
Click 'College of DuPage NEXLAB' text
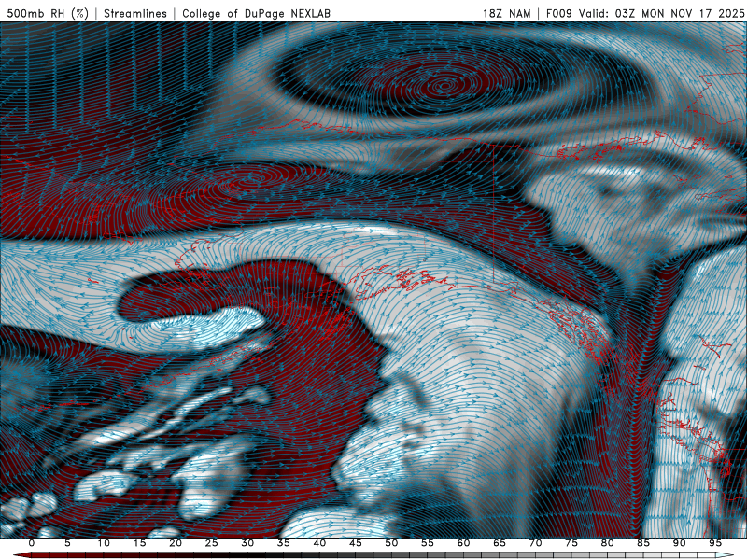coord(256,13)
